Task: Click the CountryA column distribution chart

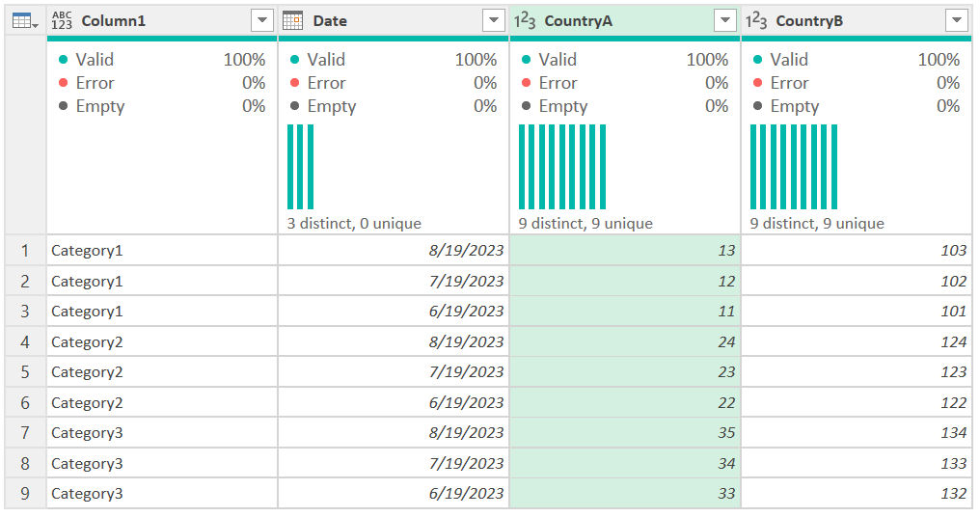Action: tap(562, 167)
